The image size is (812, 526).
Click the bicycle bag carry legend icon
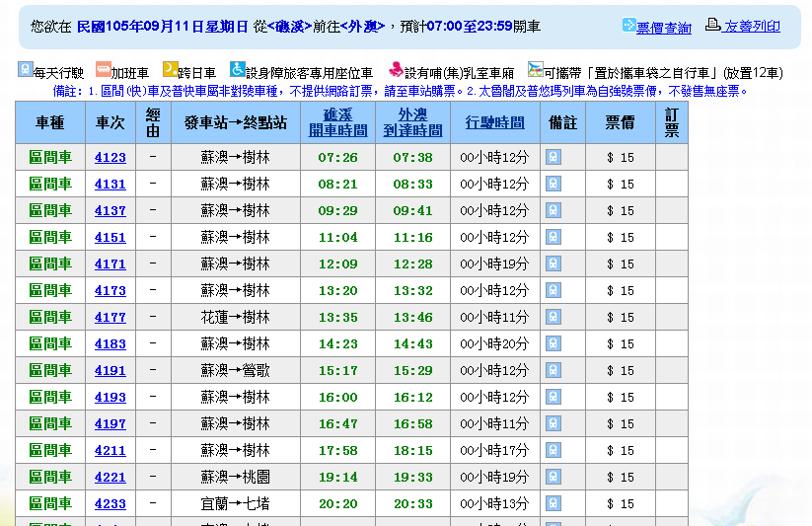[x=536, y=69]
